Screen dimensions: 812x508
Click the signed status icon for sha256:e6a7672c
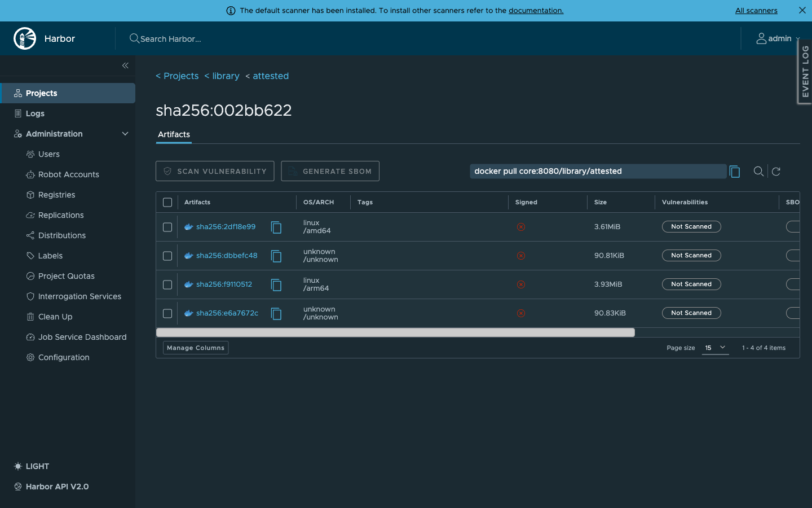click(521, 313)
